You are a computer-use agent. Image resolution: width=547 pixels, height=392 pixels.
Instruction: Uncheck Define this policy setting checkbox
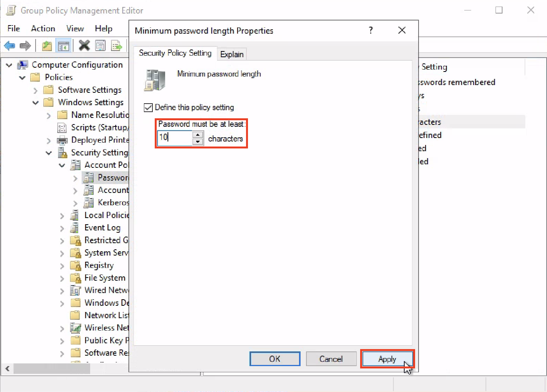(148, 107)
